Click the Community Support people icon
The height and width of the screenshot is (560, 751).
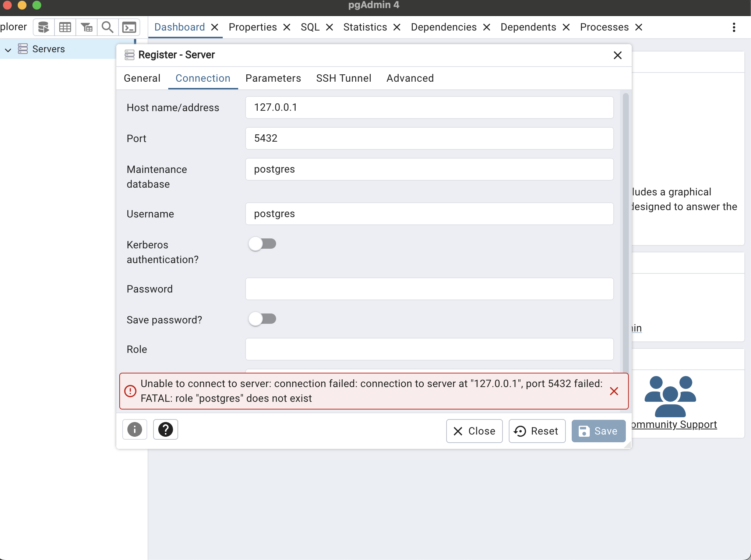[670, 396]
